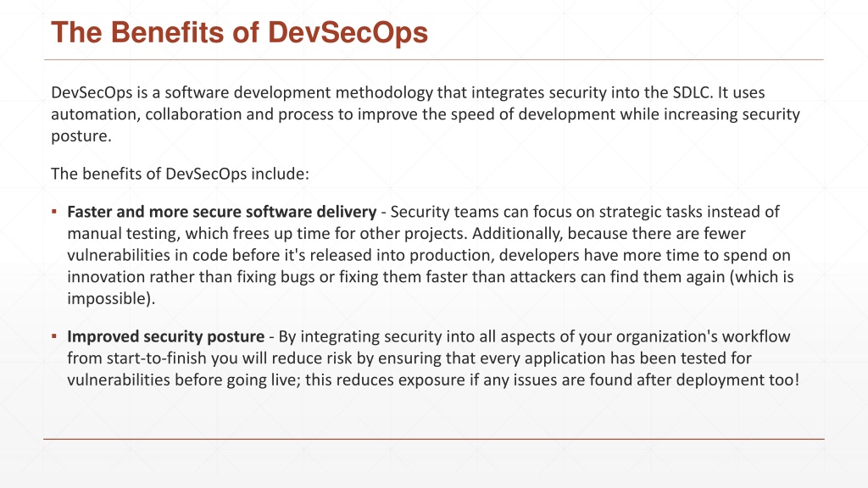Click the horizontal line under the title
The width and height of the screenshot is (868, 488).
click(434, 60)
